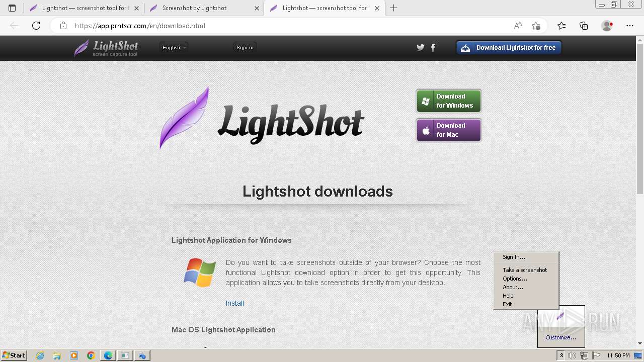The height and width of the screenshot is (362, 644).
Task: Open Edge Settings and more menu
Action: tap(630, 26)
